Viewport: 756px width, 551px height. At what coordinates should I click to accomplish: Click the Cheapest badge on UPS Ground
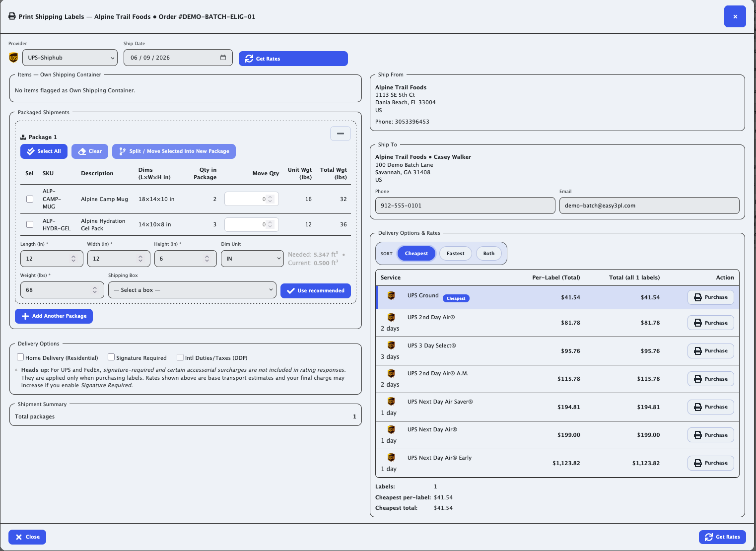coord(456,298)
